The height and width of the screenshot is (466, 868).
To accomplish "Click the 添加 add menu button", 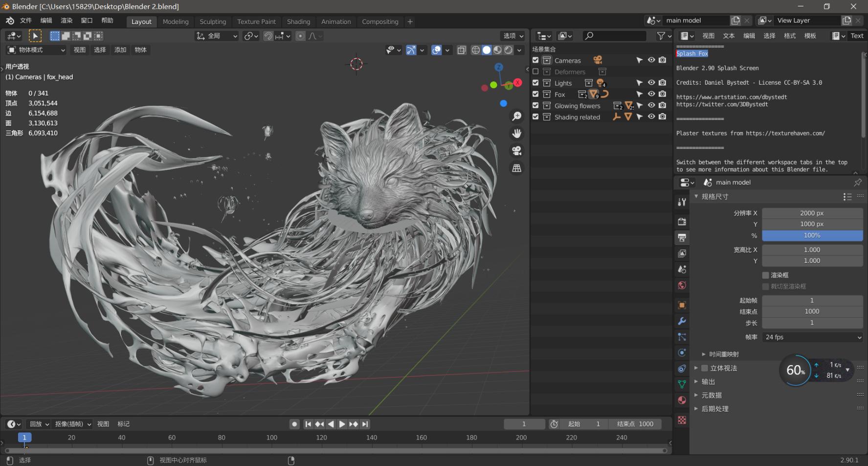I will pyautogui.click(x=120, y=50).
